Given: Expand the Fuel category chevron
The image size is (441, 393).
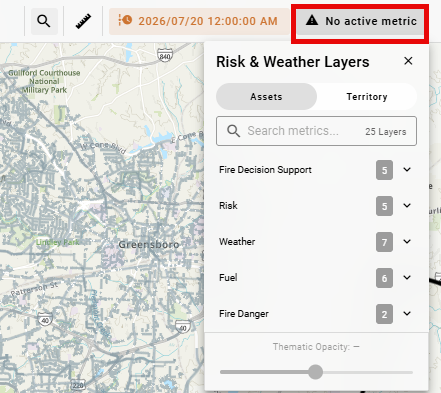Looking at the screenshot, I should [x=407, y=278].
